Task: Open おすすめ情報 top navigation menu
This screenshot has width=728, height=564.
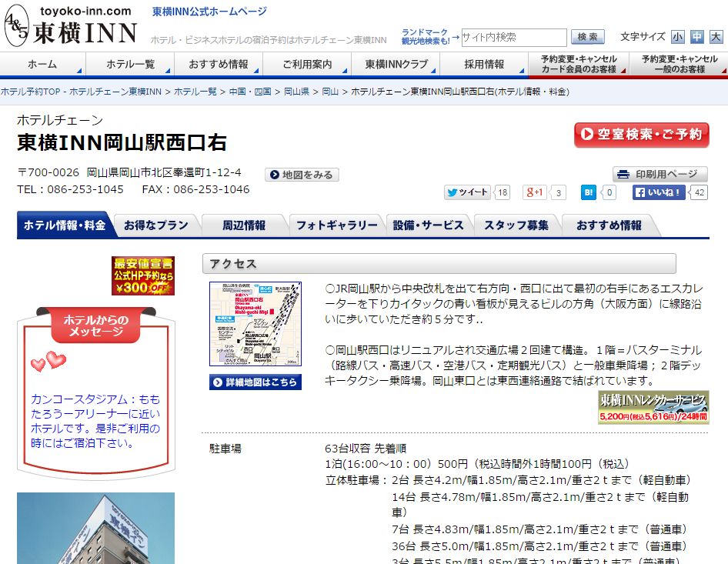Action: tap(219, 64)
